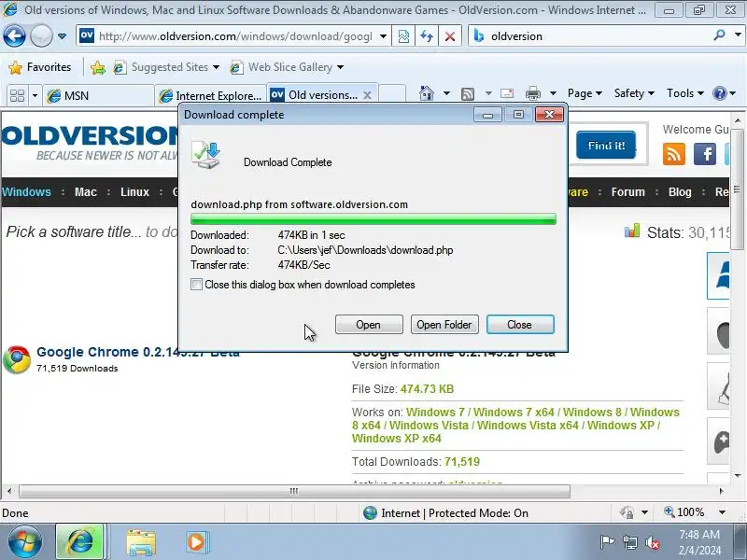Click the browser Back arrow button
This screenshot has width=747, height=560.
pyautogui.click(x=14, y=35)
